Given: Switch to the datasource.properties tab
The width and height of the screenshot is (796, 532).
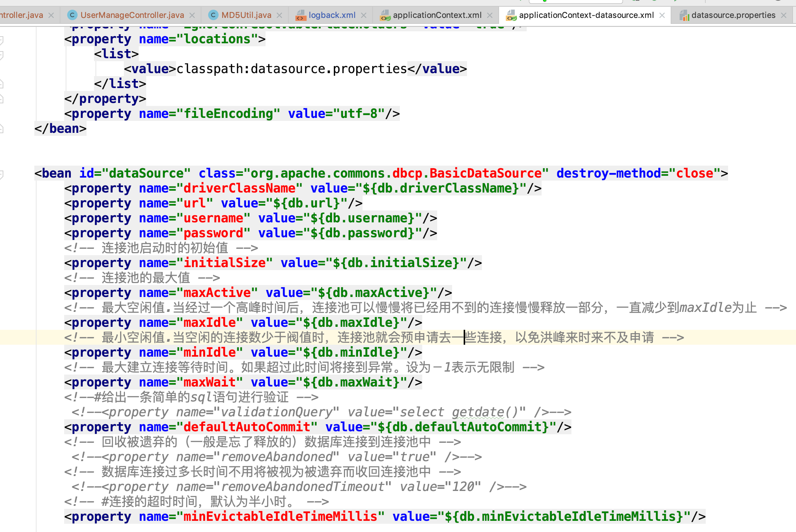Looking at the screenshot, I should click(x=733, y=15).
